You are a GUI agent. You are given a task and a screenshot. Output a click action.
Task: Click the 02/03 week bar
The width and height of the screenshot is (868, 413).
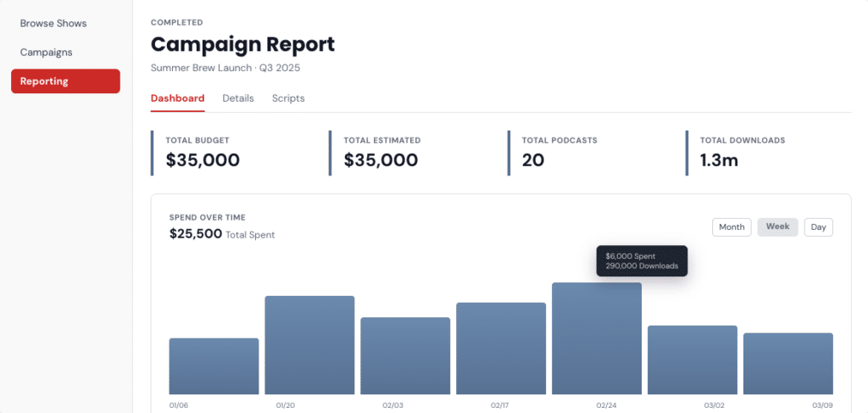point(405,356)
